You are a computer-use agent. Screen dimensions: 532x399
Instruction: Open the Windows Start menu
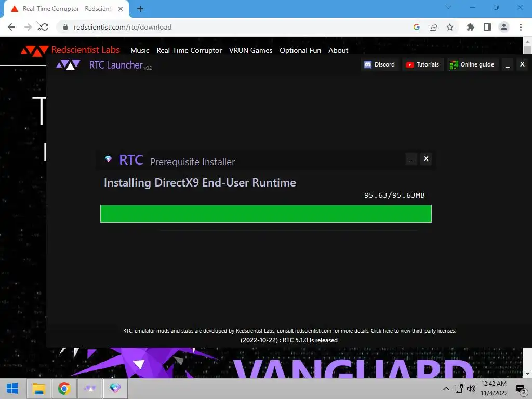[x=12, y=389]
